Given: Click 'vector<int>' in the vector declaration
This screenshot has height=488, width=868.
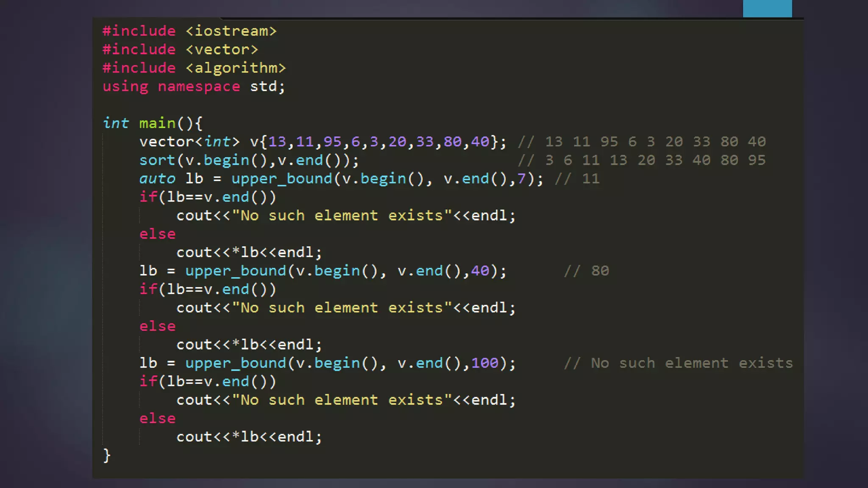Looking at the screenshot, I should (189, 141).
